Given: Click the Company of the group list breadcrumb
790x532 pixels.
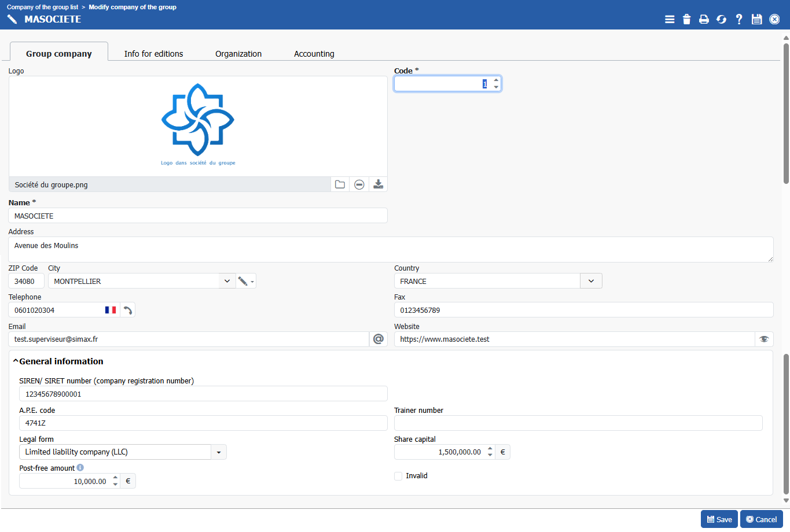Looking at the screenshot, I should (42, 7).
